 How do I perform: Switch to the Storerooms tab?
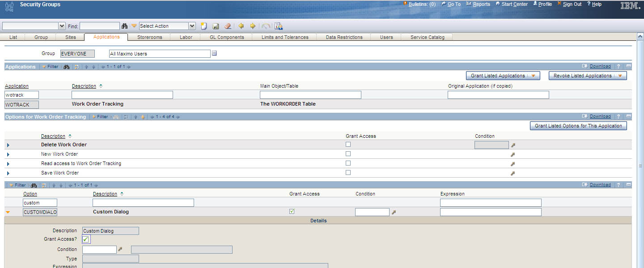150,37
